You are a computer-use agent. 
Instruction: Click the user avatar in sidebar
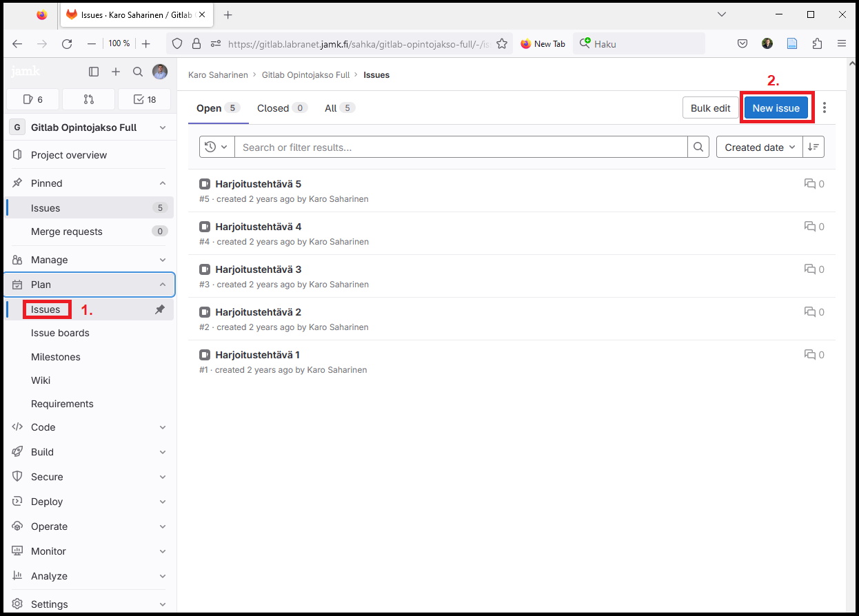tap(160, 72)
